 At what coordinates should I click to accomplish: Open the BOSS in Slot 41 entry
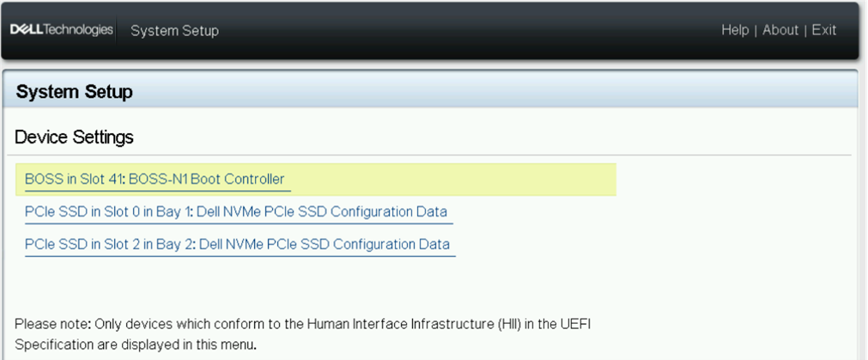pyautogui.click(x=75, y=180)
